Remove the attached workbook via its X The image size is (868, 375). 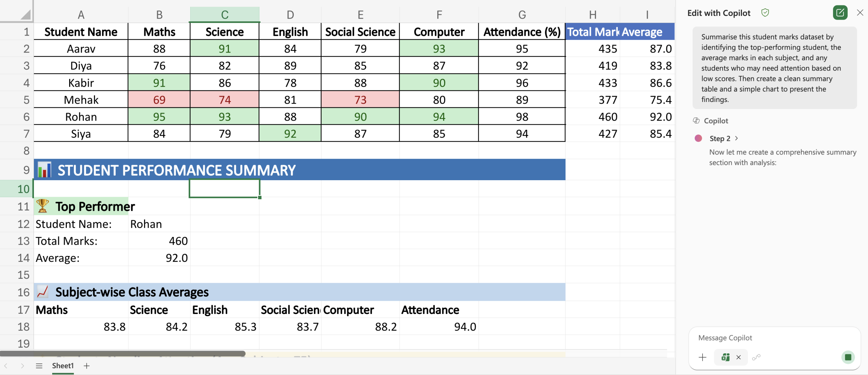(x=738, y=357)
